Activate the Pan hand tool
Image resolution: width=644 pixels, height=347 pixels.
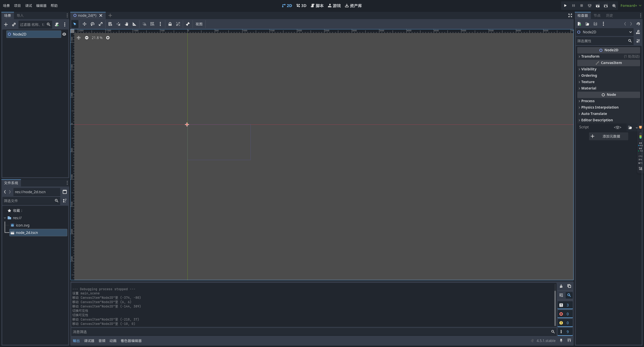click(x=126, y=24)
